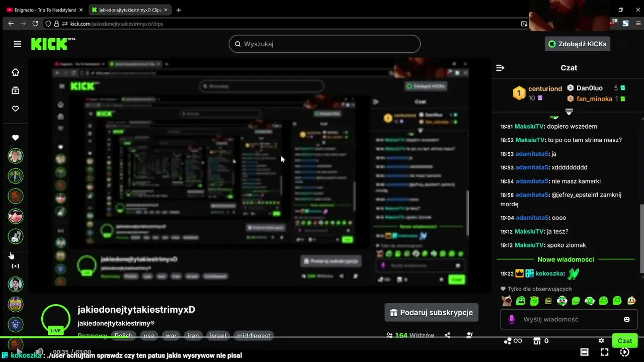644x362 pixels.
Task: Select the middleeast tag
Action: (x=254, y=335)
